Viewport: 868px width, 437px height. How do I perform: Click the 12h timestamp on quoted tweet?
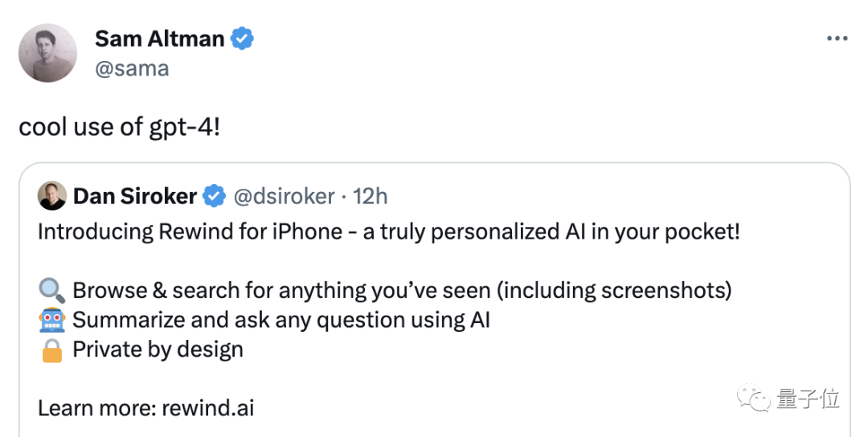pyautogui.click(x=371, y=196)
